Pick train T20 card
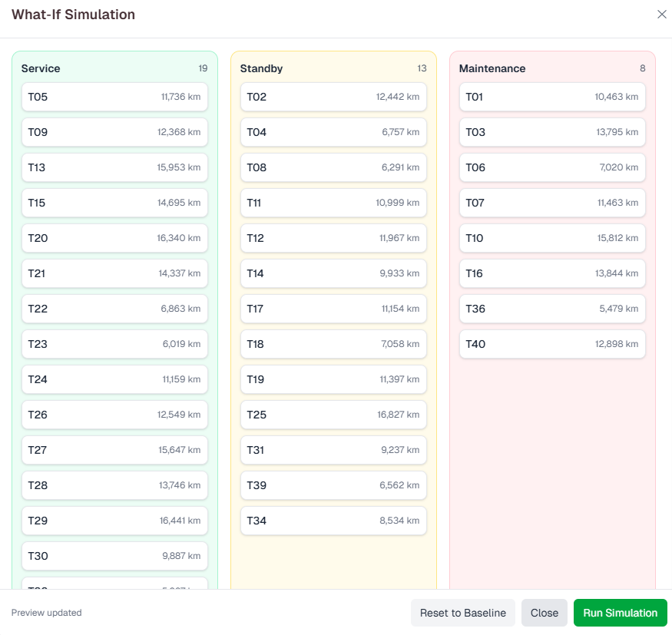Viewport: 672px width, 635px height. [x=114, y=238]
